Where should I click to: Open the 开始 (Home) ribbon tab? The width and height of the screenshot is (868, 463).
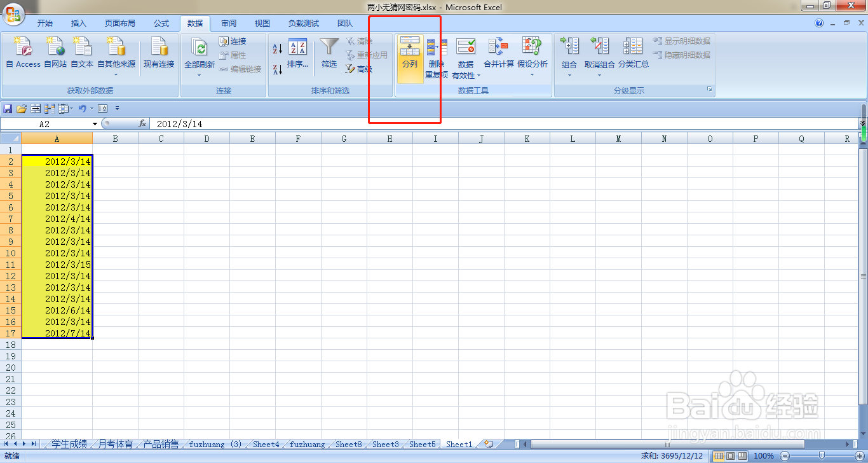tap(45, 24)
